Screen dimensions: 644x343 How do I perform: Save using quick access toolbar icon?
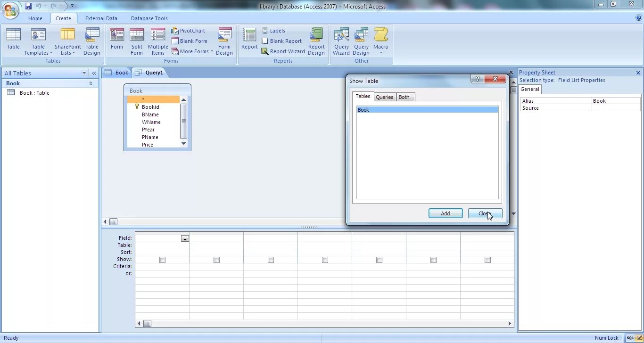(x=28, y=6)
